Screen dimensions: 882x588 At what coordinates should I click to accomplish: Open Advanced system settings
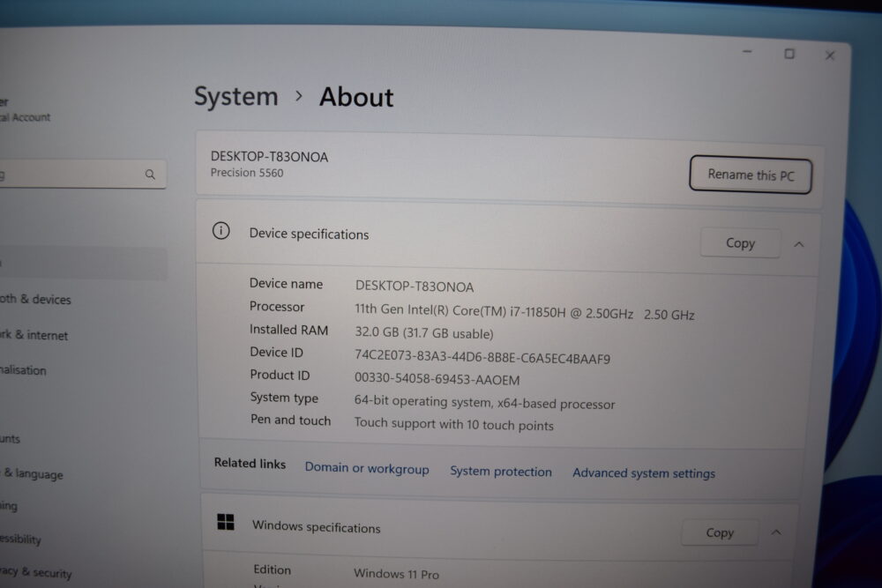coord(644,473)
